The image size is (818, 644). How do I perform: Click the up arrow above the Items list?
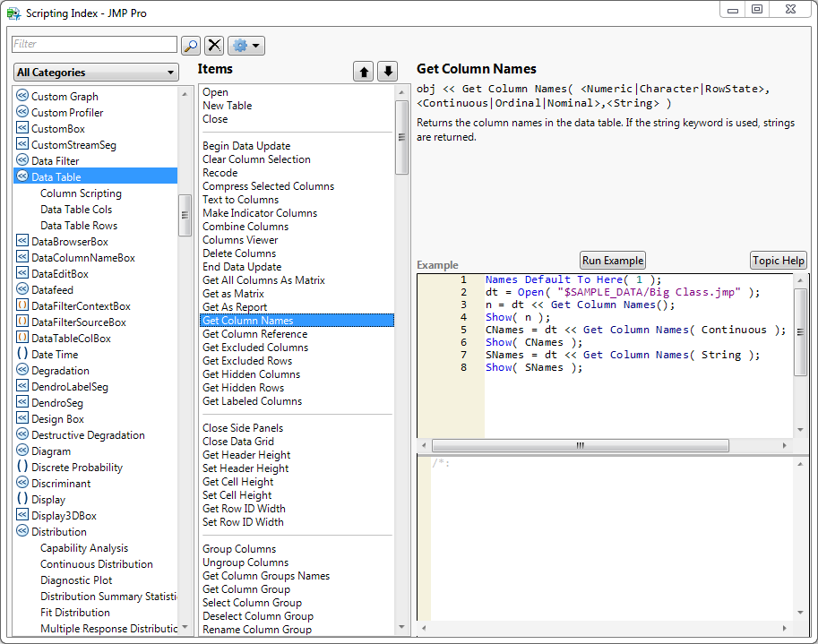pyautogui.click(x=362, y=70)
